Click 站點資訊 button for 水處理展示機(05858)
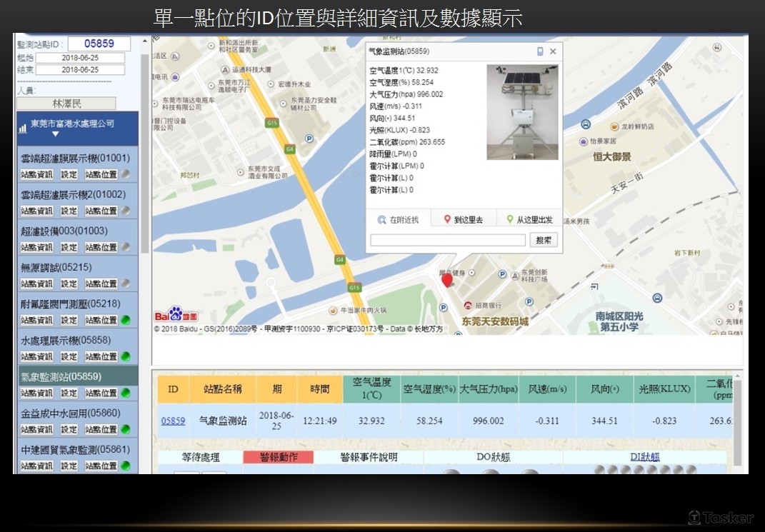This screenshot has width=765, height=532. [x=36, y=356]
